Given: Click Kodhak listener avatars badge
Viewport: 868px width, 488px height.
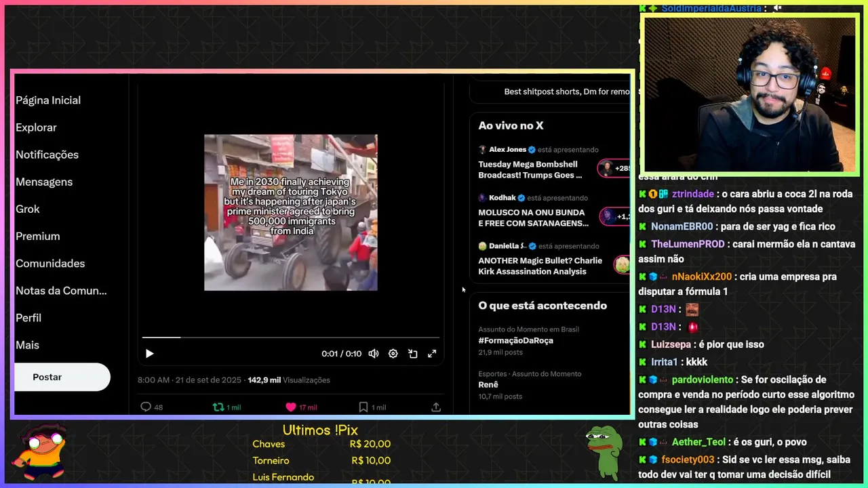Looking at the screenshot, I should coord(616,216).
